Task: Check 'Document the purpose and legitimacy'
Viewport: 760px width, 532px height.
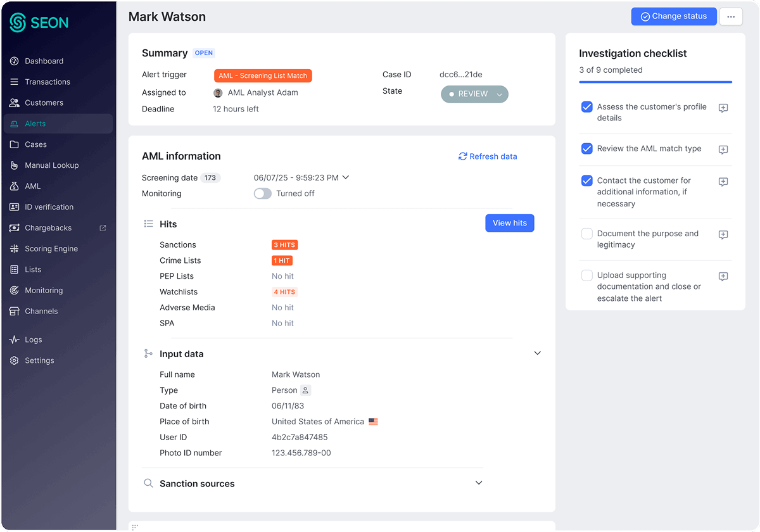Action: pos(586,234)
